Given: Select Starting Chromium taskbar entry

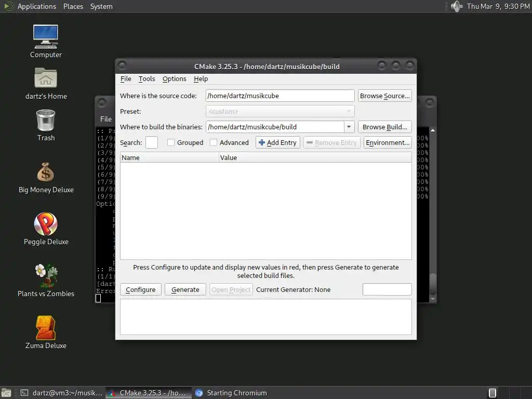Looking at the screenshot, I should (x=231, y=393).
